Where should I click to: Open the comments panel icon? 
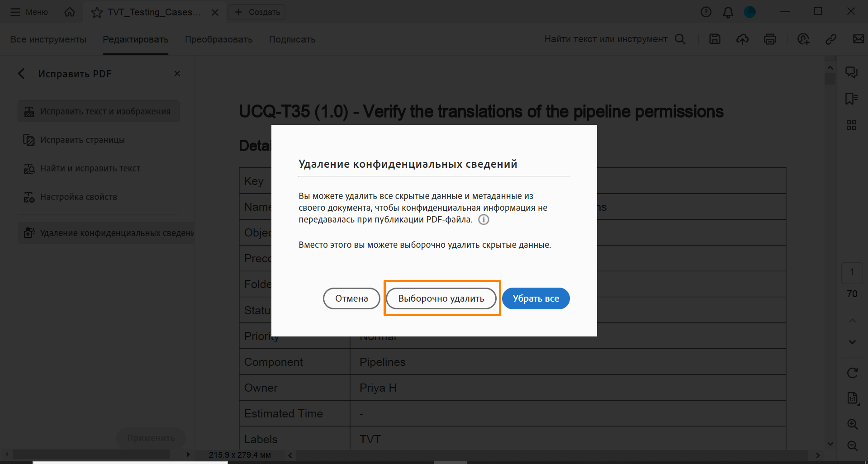(x=851, y=72)
